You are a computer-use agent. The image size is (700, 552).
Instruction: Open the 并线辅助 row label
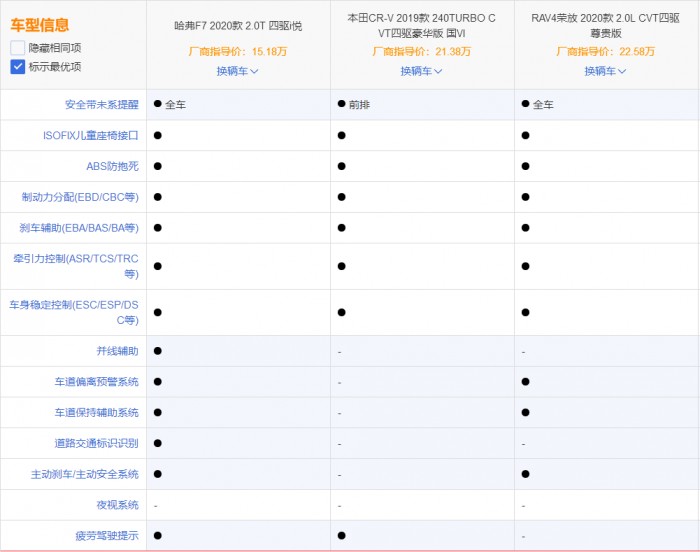tap(117, 351)
